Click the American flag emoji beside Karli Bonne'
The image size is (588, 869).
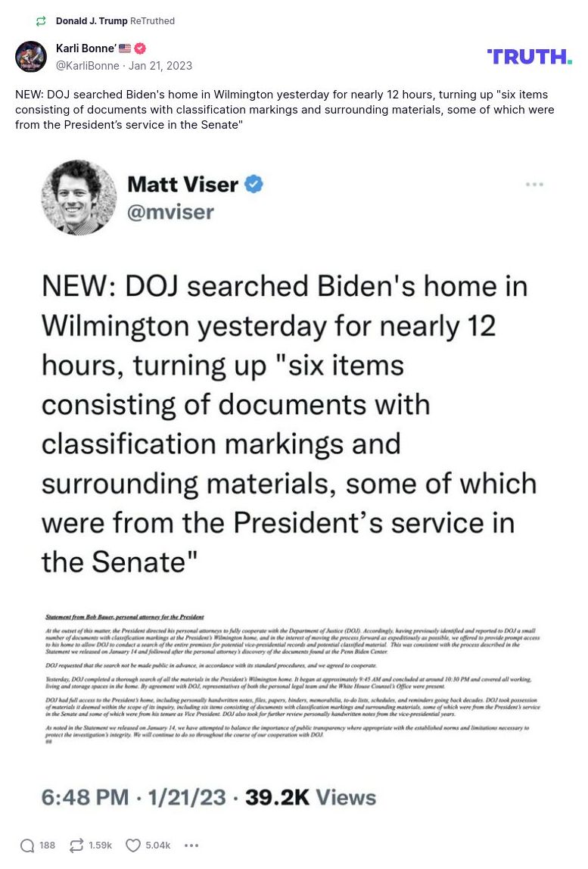point(125,48)
